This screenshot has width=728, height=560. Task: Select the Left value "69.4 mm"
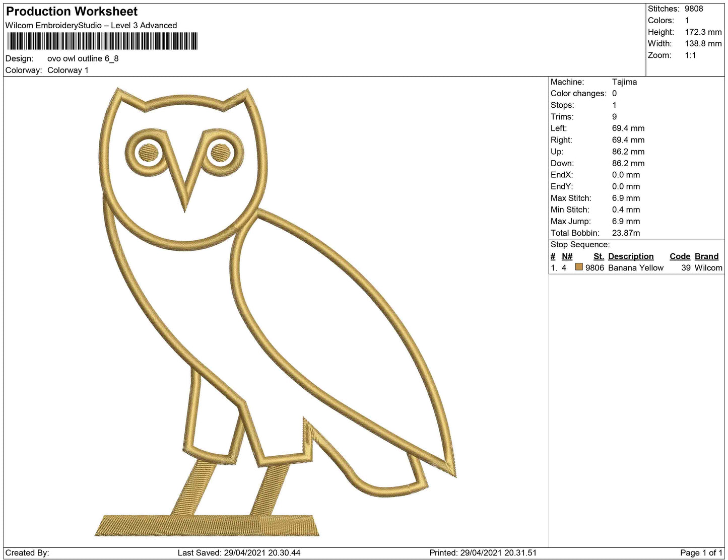click(x=628, y=128)
